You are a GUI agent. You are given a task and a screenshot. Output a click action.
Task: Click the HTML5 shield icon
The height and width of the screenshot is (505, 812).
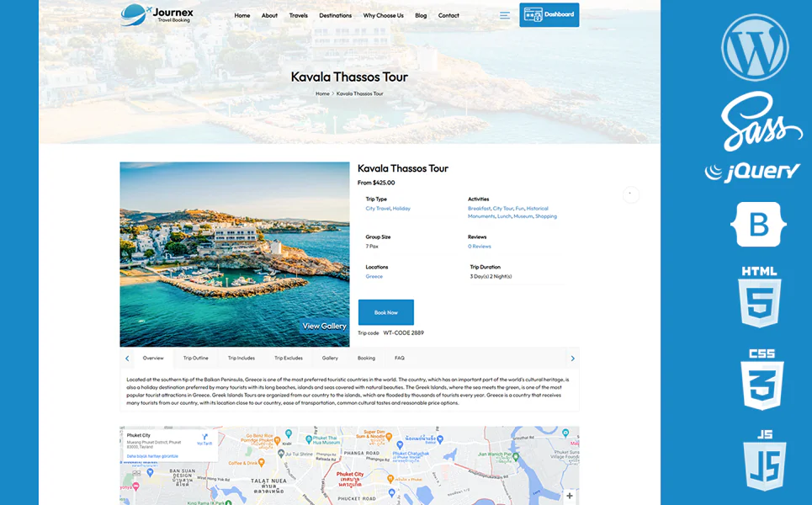(x=760, y=297)
